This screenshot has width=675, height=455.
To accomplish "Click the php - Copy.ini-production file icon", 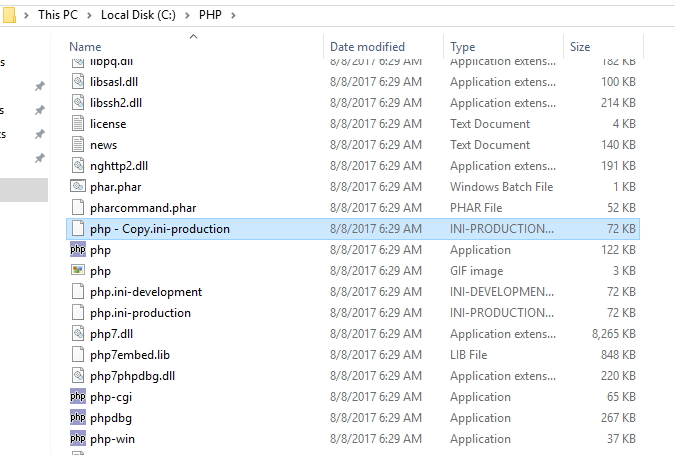I will 78,229.
